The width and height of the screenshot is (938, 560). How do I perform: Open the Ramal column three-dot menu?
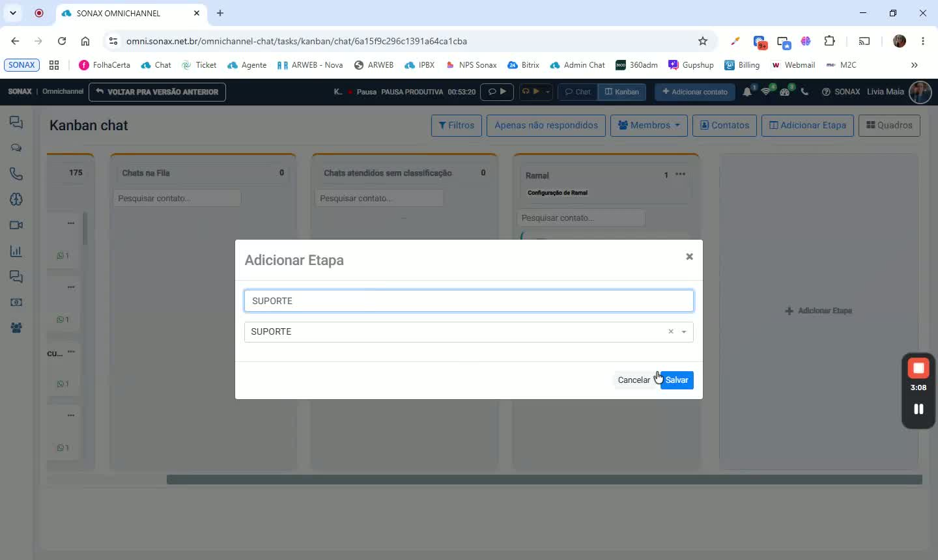coord(680,175)
